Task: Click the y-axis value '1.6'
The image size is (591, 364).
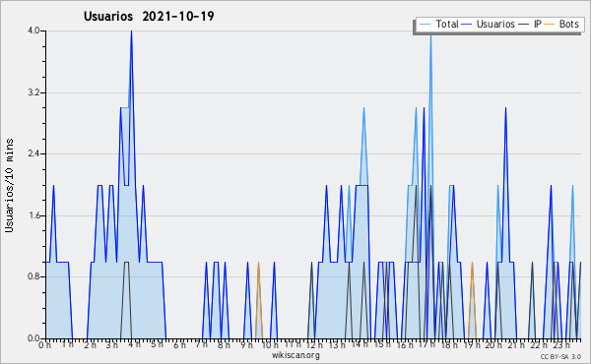Action: (33, 215)
